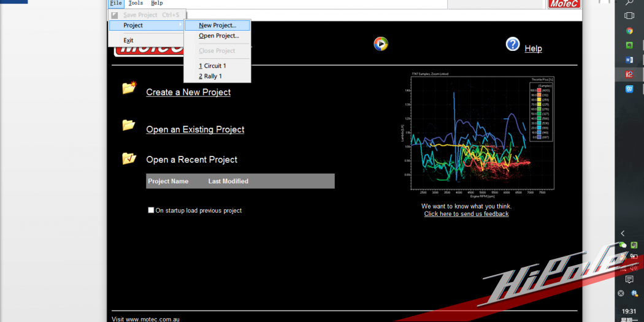Open the blue app icon below i2
Screen dimensions: 644x322
tap(629, 89)
